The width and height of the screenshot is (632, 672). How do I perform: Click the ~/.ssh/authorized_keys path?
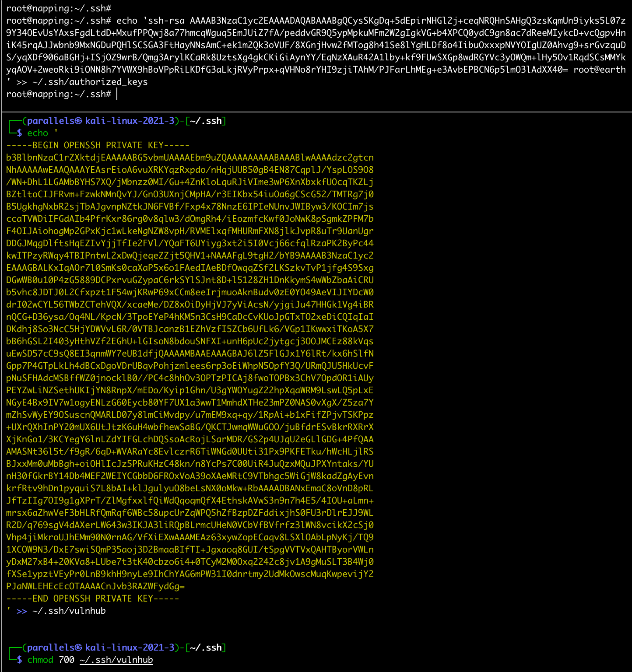(x=90, y=82)
